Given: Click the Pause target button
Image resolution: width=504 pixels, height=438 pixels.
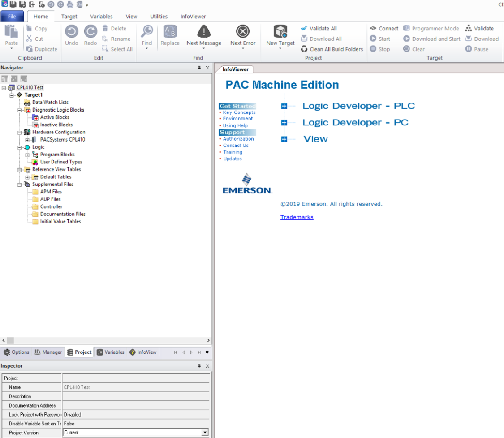Looking at the screenshot, I should click(477, 49).
